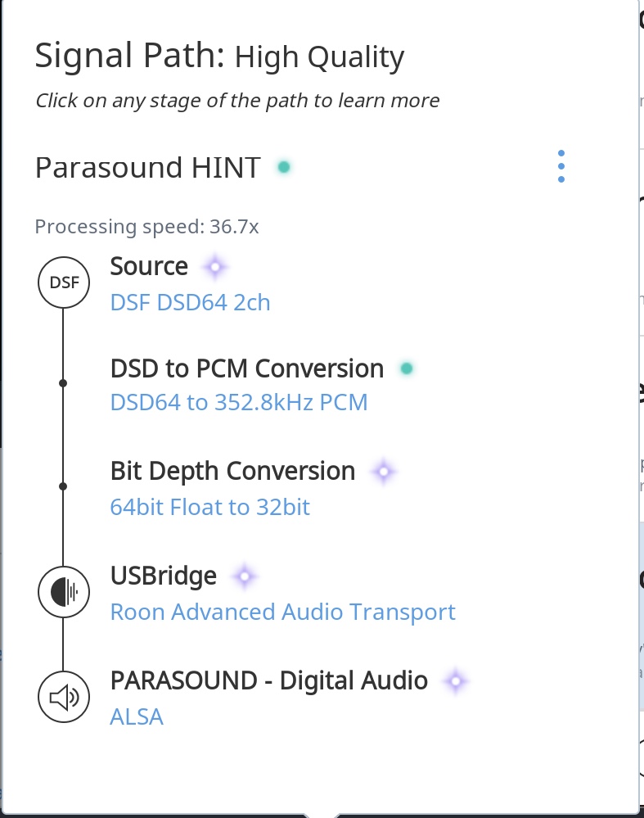Click the DSF source circle icon

click(x=64, y=282)
